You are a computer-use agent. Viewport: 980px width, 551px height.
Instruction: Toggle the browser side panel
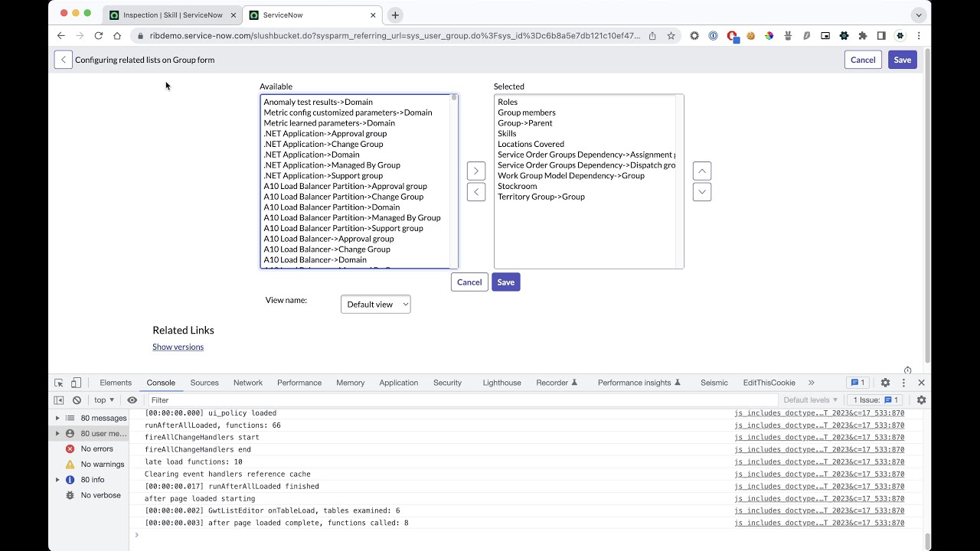tap(881, 35)
